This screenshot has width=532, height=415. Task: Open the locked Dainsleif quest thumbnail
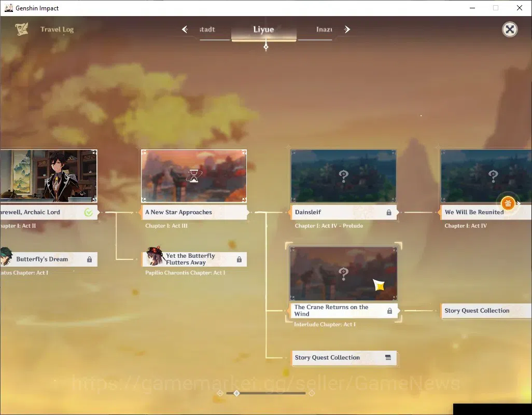(x=343, y=176)
